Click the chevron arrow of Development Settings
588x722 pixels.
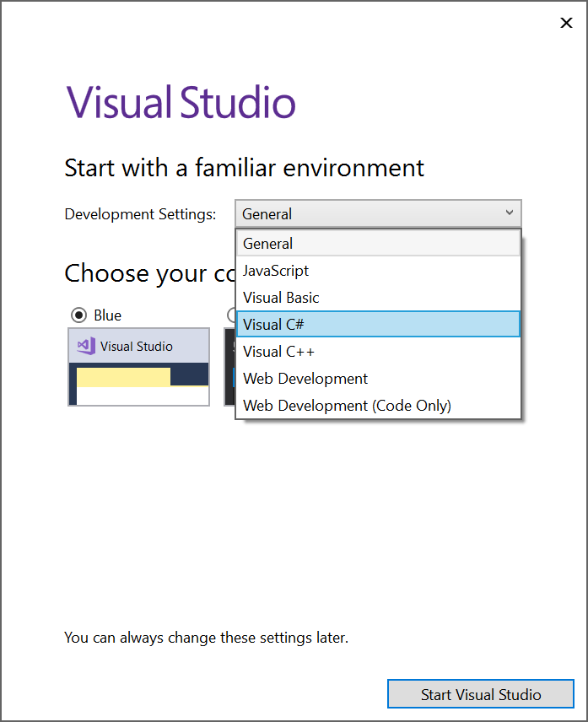coord(509,213)
